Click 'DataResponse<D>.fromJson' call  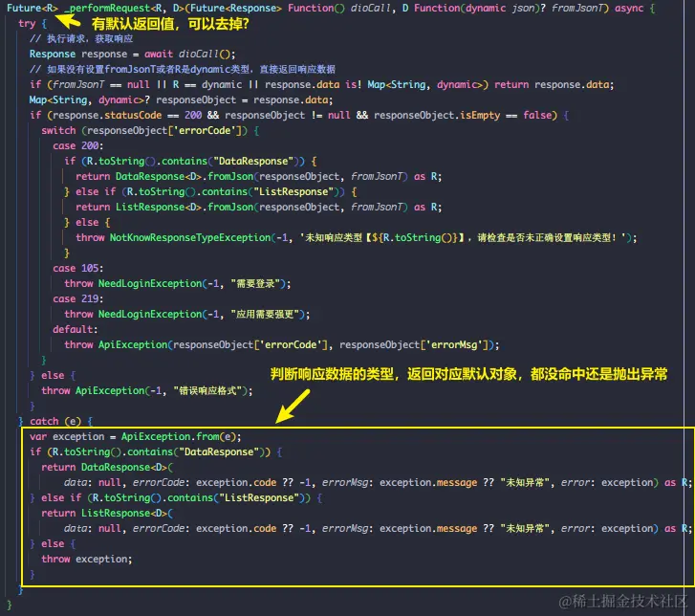point(185,176)
